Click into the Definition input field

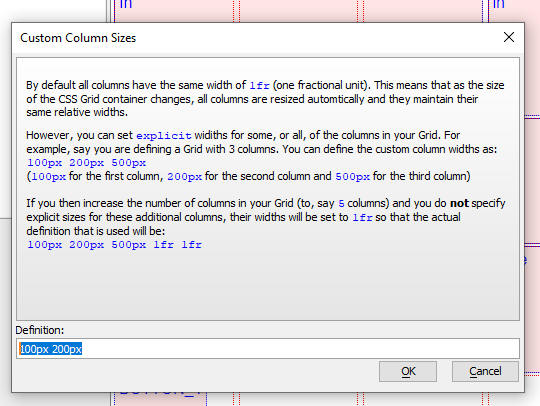[x=268, y=348]
